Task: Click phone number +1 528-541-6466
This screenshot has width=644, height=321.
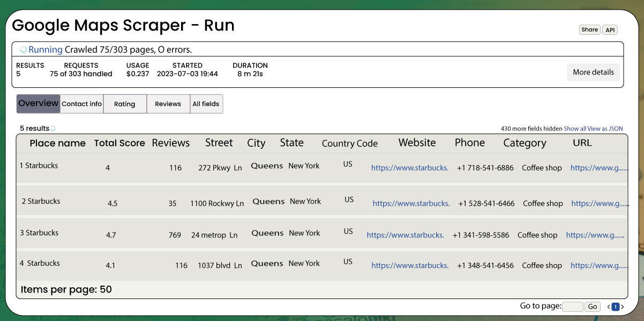Action: click(x=486, y=204)
